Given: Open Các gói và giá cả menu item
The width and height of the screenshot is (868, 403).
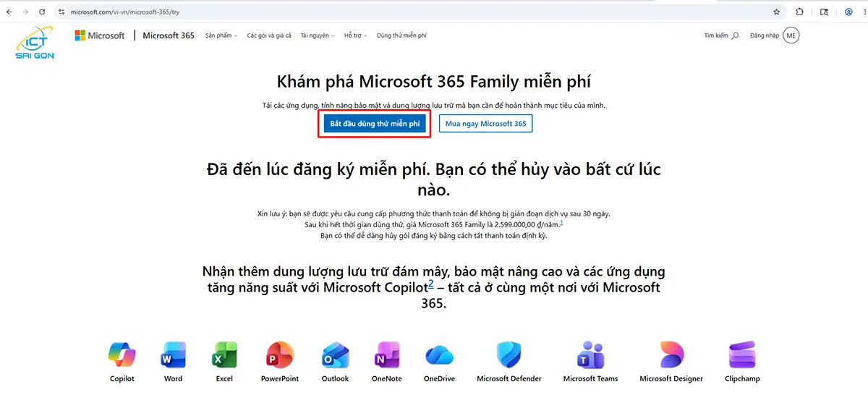Looking at the screenshot, I should (269, 35).
